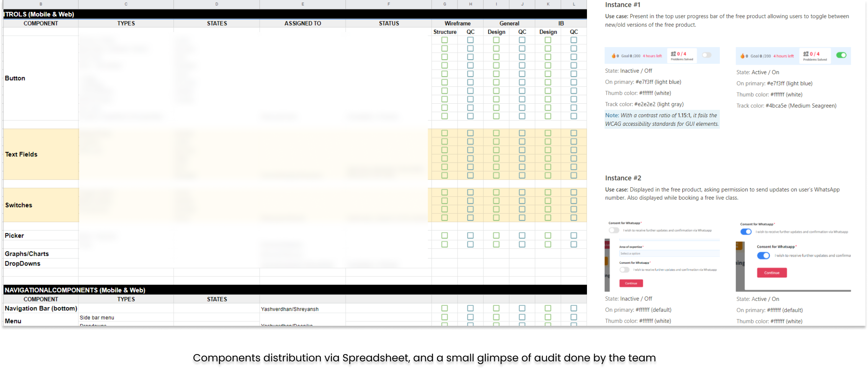Select the 'Side bar menu' cell
This screenshot has height=369, width=868.
click(126, 317)
